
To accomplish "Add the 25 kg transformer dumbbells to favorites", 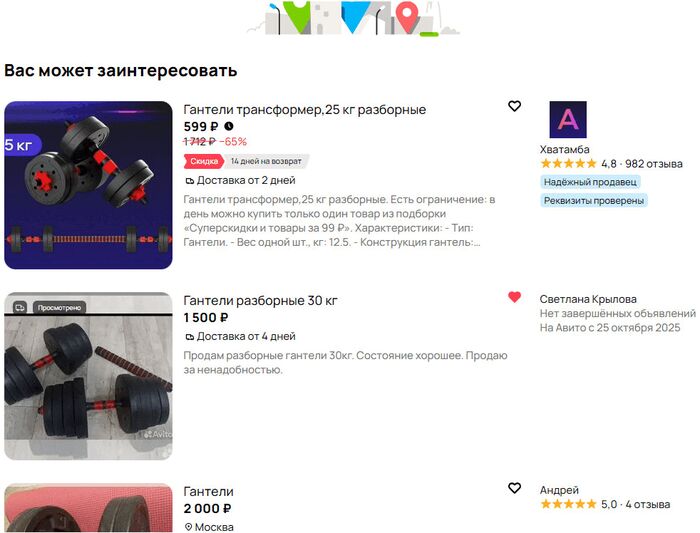I will coord(514,106).
